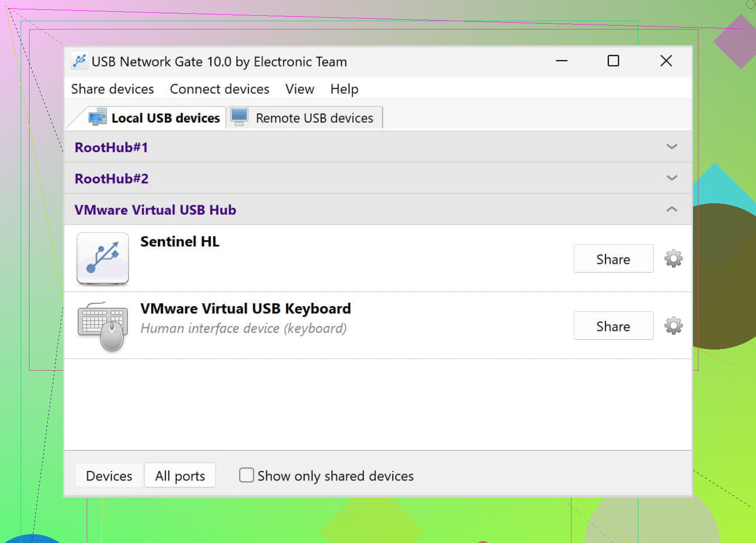
Task: Enable Show only shared devices checkbox
Action: 247,475
